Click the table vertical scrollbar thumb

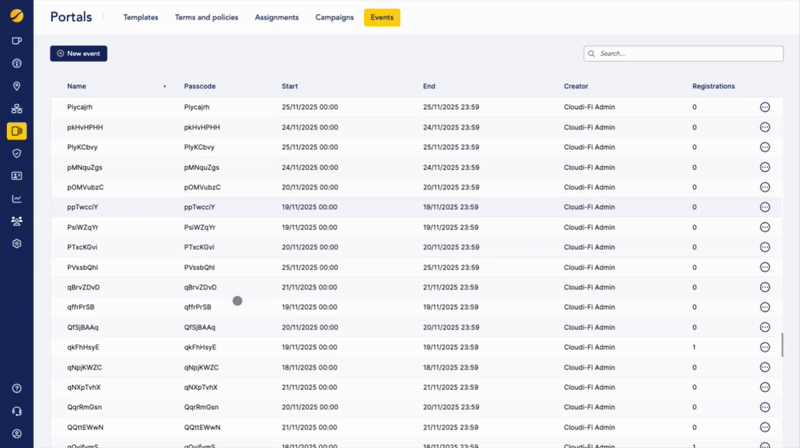click(x=782, y=345)
